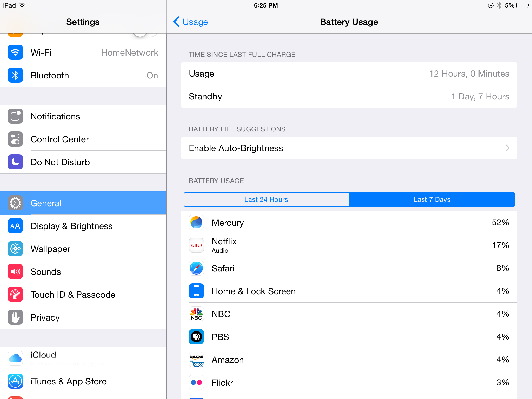
Task: Go back to Usage screen
Action: 190,22
